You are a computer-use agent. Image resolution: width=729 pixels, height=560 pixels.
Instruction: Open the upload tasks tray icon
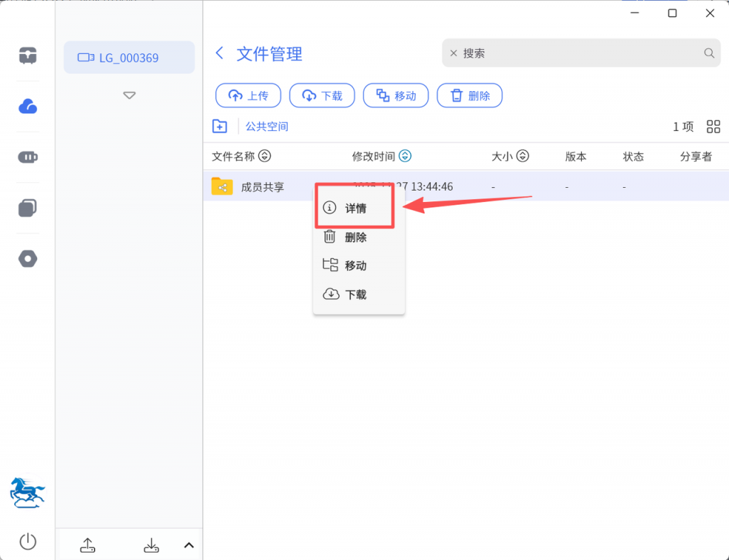(87, 546)
